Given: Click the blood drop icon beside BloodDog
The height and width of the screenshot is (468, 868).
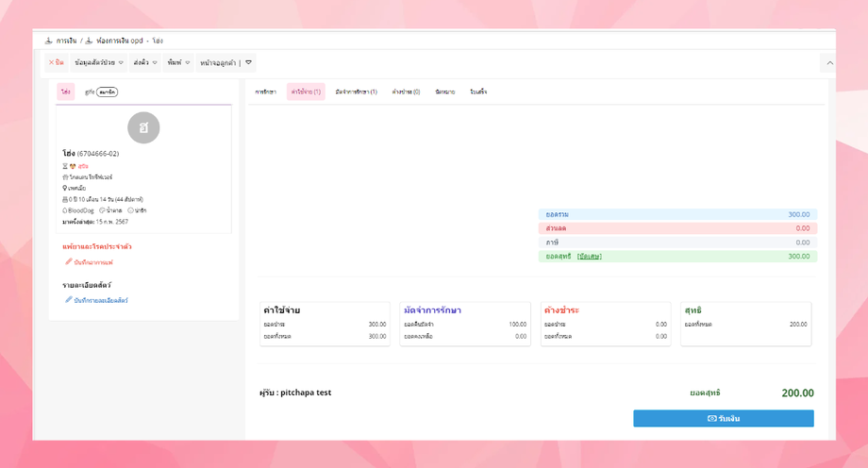Looking at the screenshot, I should click(65, 210).
